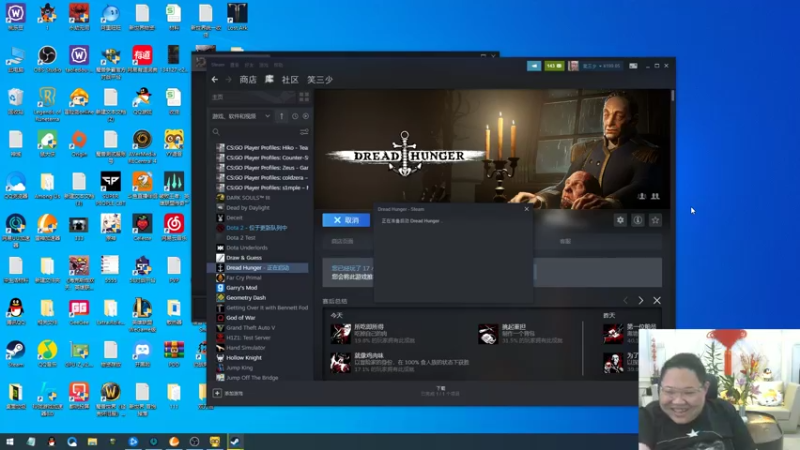
Task: Dismiss the post-game summary panel
Action: [657, 301]
